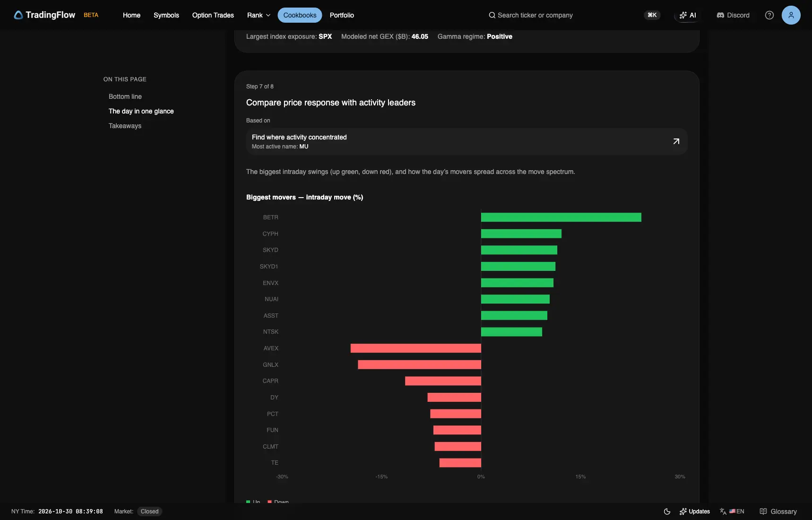The height and width of the screenshot is (520, 812).
Task: Click the Modeled net GEX 46.05 value
Action: [x=420, y=36]
